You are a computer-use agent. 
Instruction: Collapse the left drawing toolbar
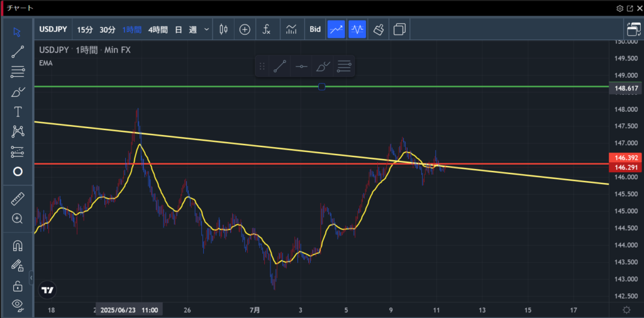(31, 278)
